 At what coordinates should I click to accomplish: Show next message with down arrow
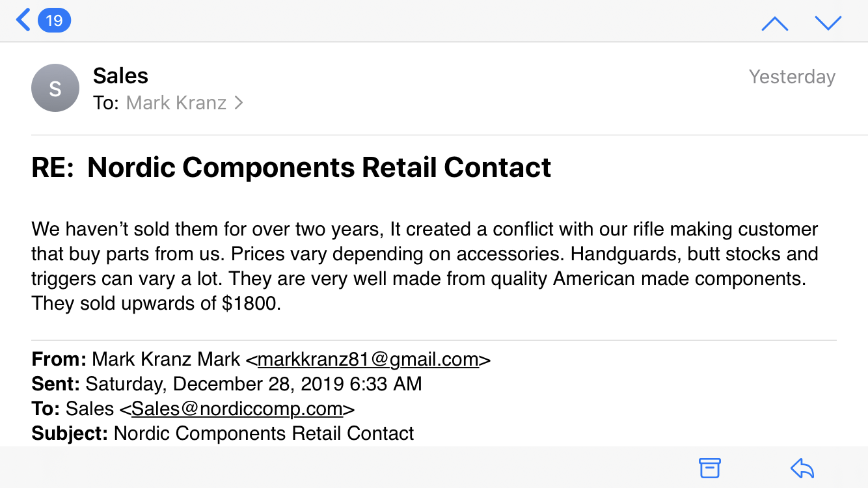pyautogui.click(x=828, y=23)
